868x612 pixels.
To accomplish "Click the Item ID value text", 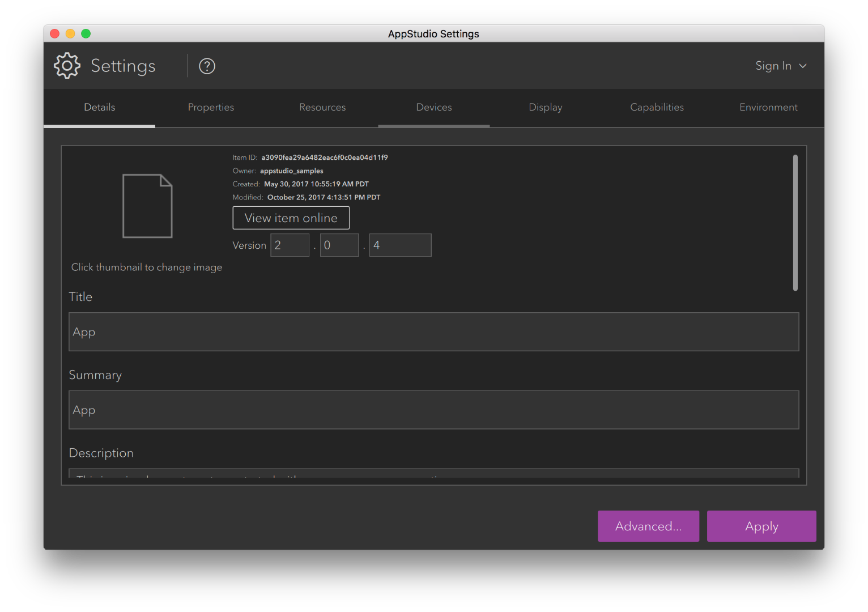I will tap(325, 158).
